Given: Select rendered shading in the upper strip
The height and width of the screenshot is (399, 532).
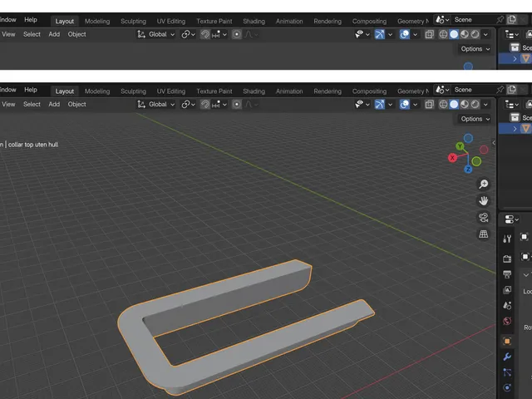Looking at the screenshot, I should click(x=475, y=34).
